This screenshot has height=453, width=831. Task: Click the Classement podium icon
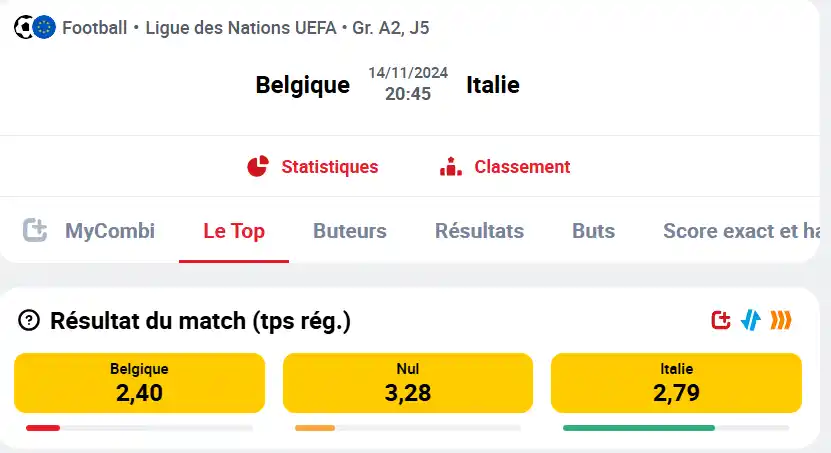(x=451, y=166)
